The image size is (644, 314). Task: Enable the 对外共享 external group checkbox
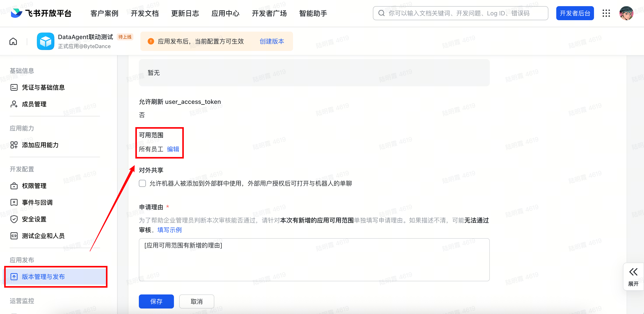[x=142, y=183]
